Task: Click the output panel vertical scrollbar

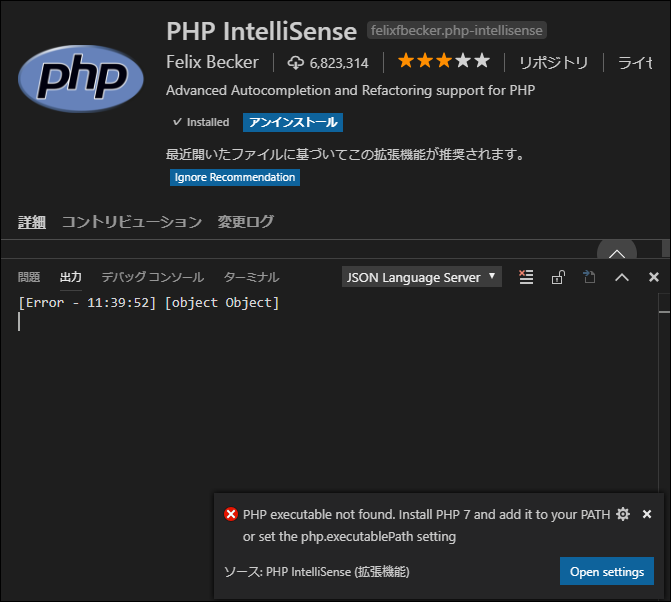Action: pyautogui.click(x=664, y=393)
